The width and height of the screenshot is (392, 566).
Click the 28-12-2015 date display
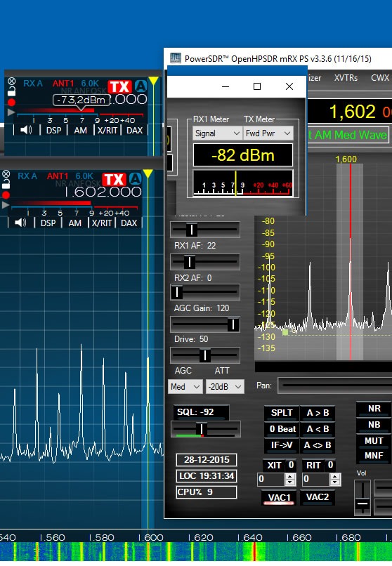pyautogui.click(x=207, y=460)
